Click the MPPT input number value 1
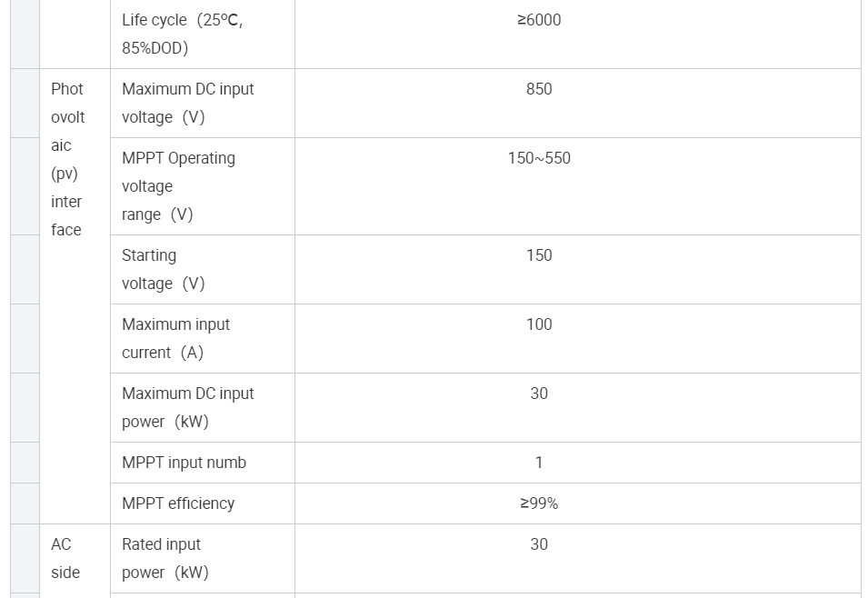This screenshot has width=868, height=598. (539, 463)
